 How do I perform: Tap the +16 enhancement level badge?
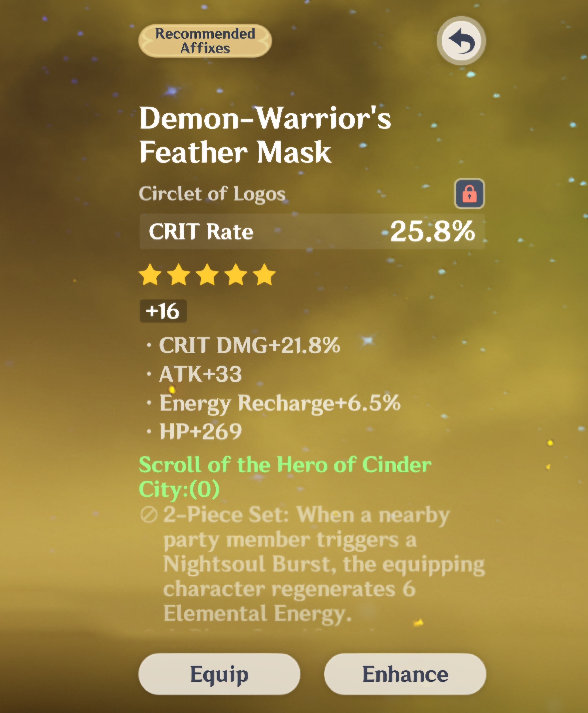[x=163, y=311]
